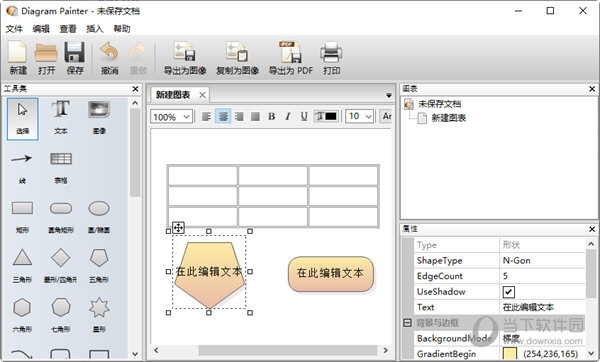The width and height of the screenshot is (600, 362).
Task: Toggle center alignment in format bar
Action: pyautogui.click(x=223, y=116)
